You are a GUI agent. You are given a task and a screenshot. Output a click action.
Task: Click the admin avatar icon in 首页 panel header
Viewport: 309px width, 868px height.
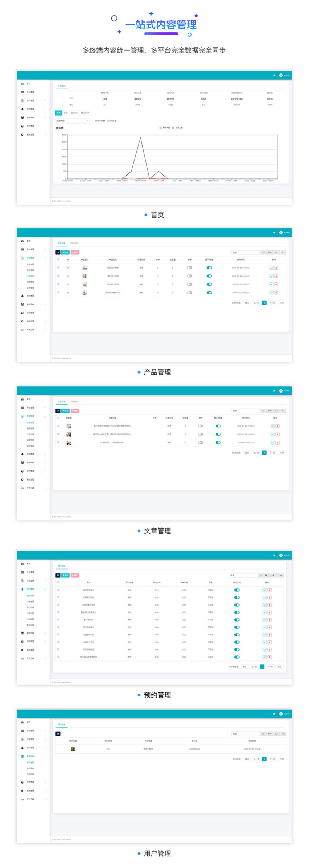point(281,75)
